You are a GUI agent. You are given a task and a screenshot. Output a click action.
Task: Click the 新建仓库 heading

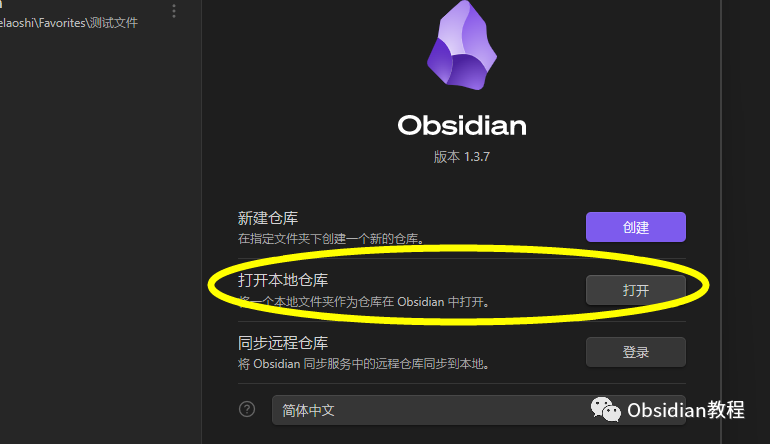(x=268, y=218)
